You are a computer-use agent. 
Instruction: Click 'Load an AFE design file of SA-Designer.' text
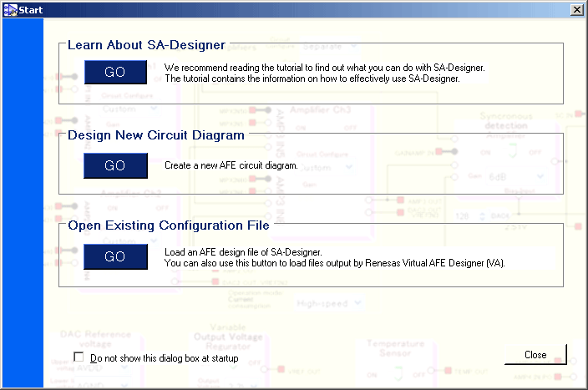(243, 252)
